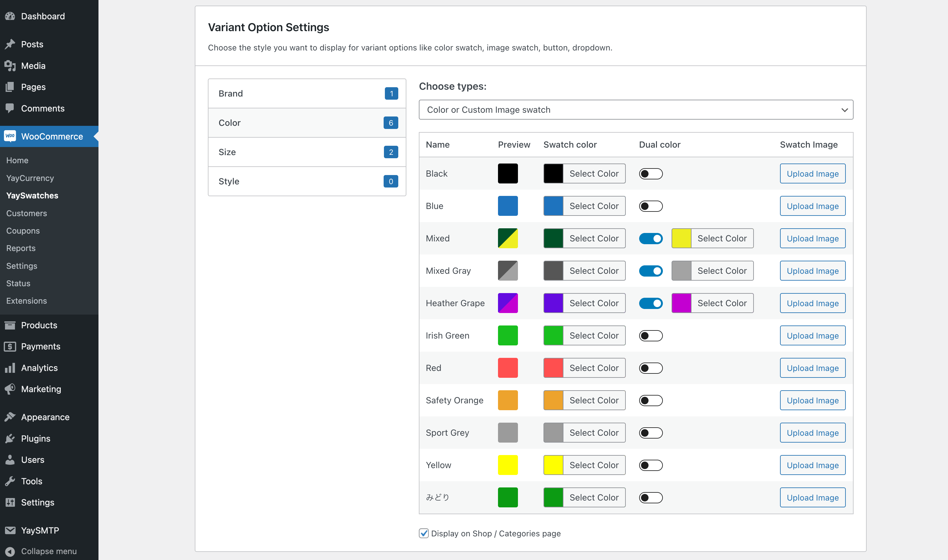Click the Settings sliders icon

point(10,502)
